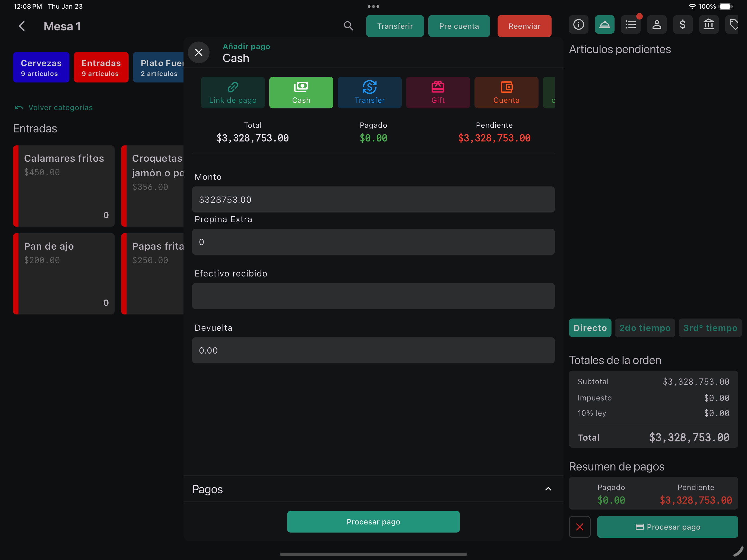Focus the Propina Extra field
The height and width of the screenshot is (560, 747).
[x=373, y=242]
